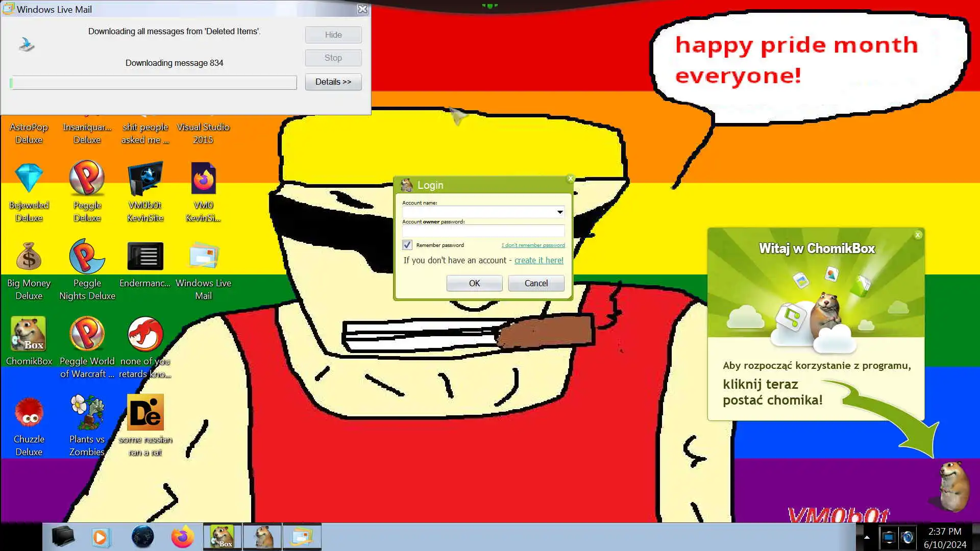Expand Details in Windows Live Mail dialog
The image size is (980, 551).
[x=333, y=82]
